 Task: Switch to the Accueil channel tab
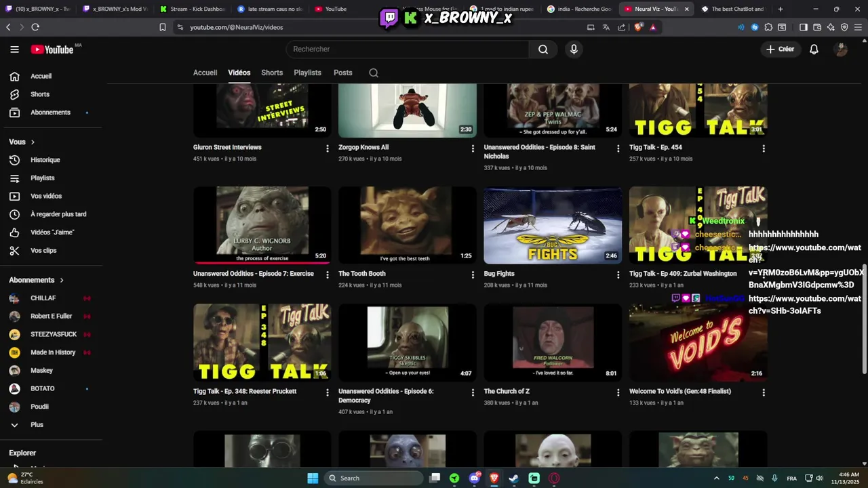click(205, 73)
